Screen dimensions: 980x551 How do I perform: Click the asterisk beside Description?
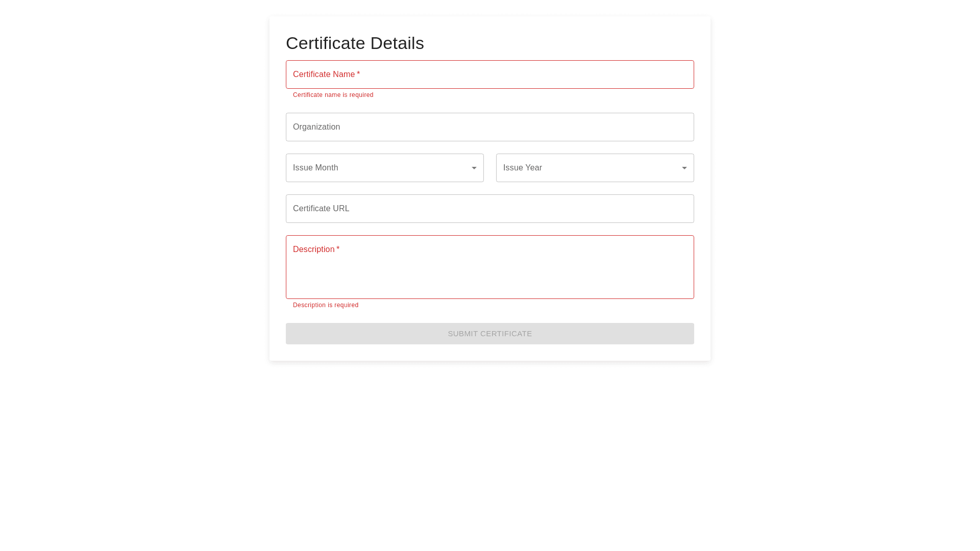(x=338, y=249)
